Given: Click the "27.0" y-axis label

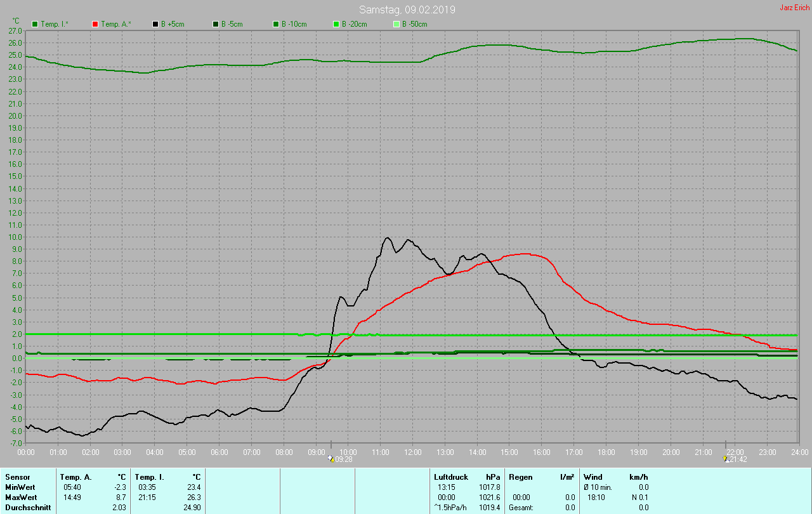Looking at the screenshot, I should tap(16, 30).
